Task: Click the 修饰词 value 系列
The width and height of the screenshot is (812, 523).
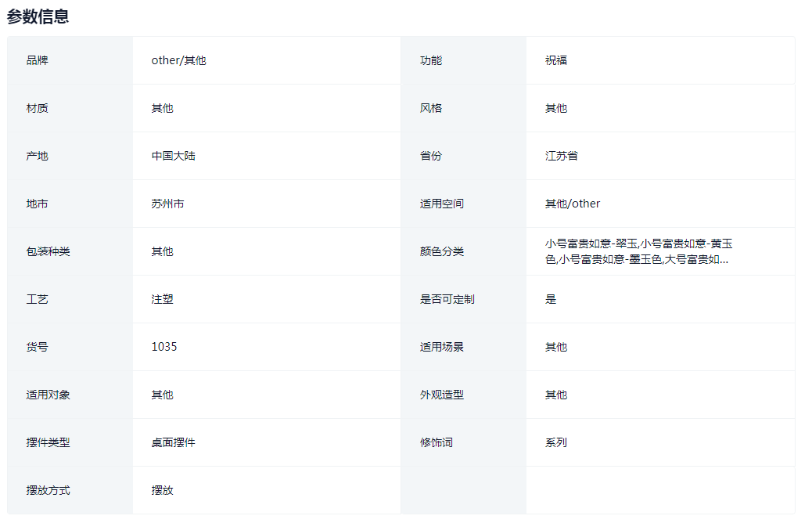Action: (555, 442)
